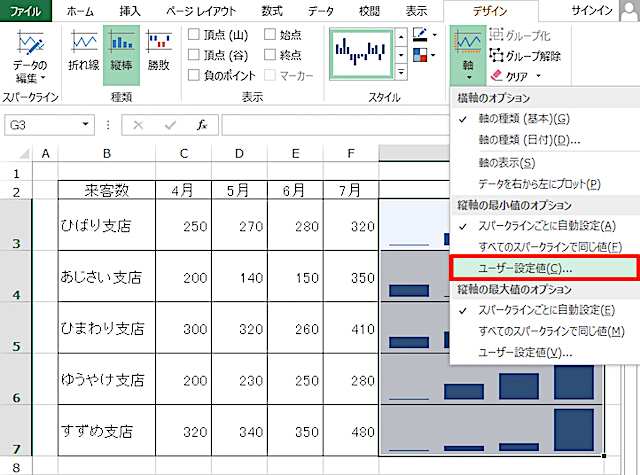640x475 pixels.
Task: Select maximum すべてのスパークラインで同じ値(M)
Action: (x=545, y=331)
